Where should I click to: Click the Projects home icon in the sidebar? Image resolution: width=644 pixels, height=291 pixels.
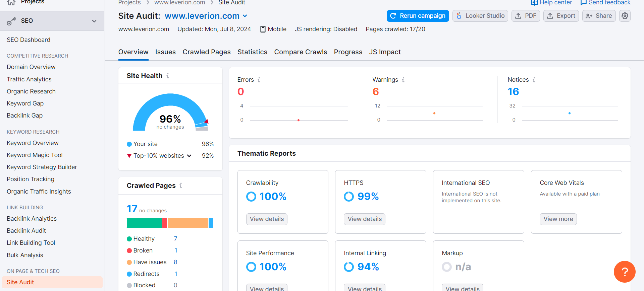[x=11, y=2]
